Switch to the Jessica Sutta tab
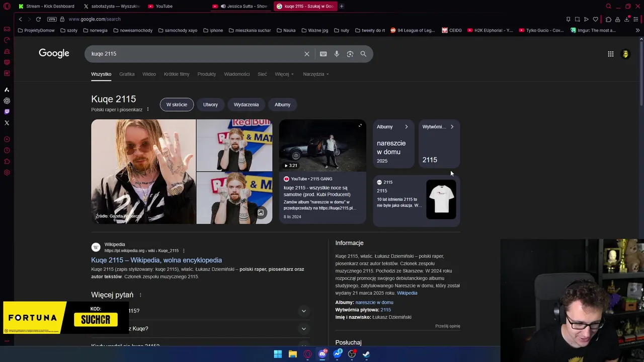Screen dimensions: 644x362 (242, 6)
